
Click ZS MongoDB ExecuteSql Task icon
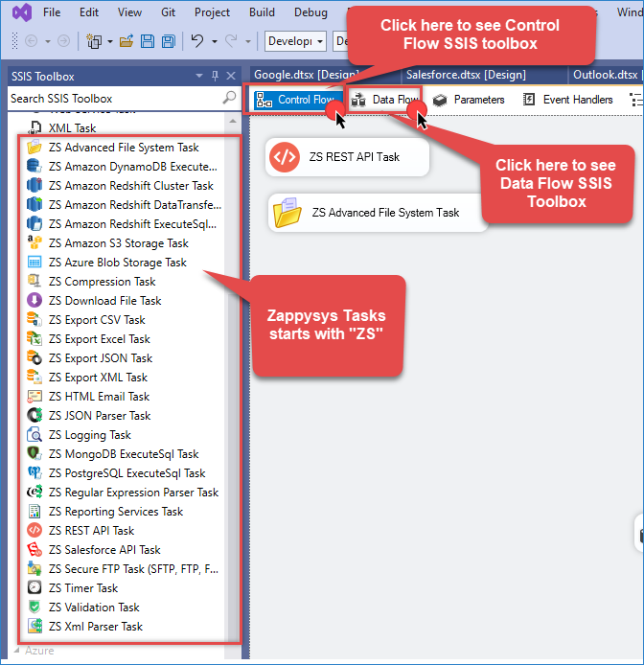(34, 453)
